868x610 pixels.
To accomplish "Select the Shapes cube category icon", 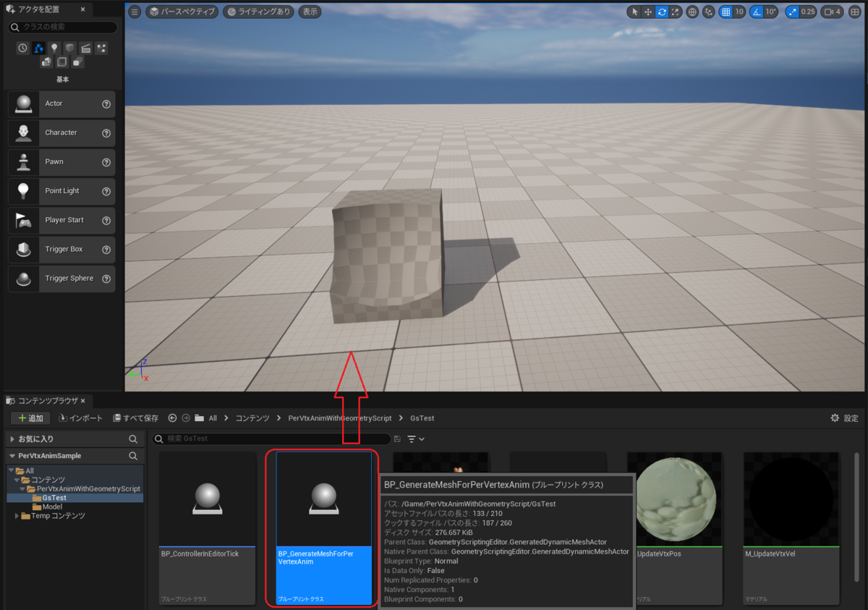I will tap(69, 47).
